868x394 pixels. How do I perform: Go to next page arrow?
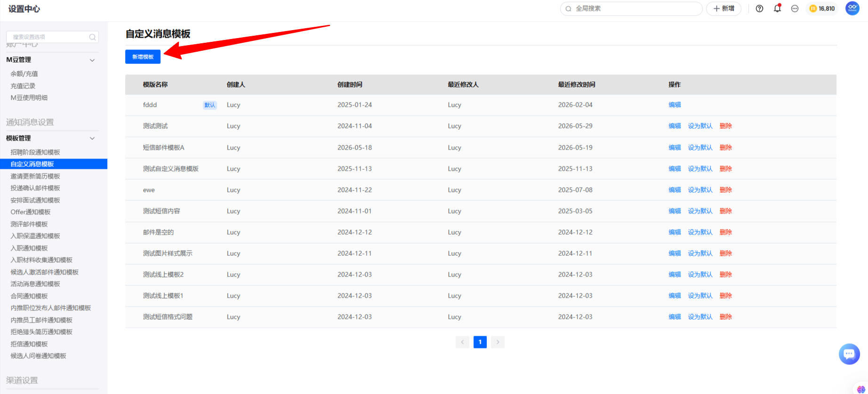click(498, 342)
